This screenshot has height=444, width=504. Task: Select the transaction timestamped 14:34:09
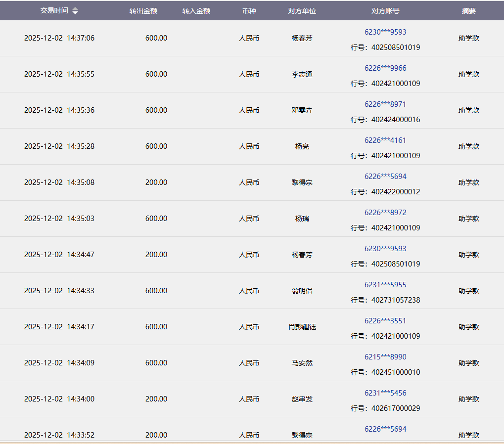[x=59, y=363]
